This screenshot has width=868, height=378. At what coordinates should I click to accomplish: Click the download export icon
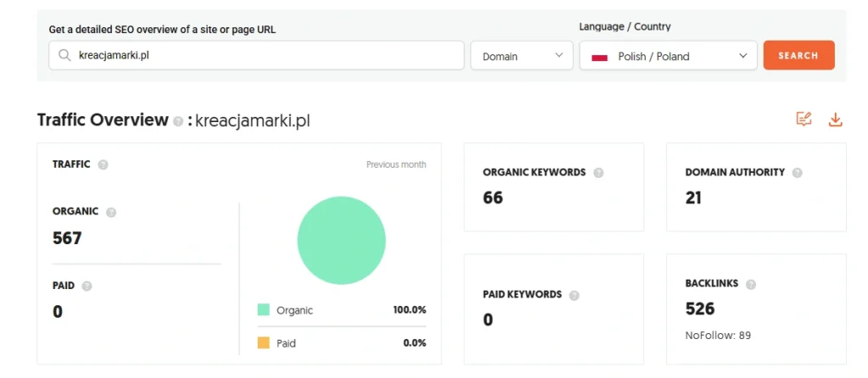[835, 120]
